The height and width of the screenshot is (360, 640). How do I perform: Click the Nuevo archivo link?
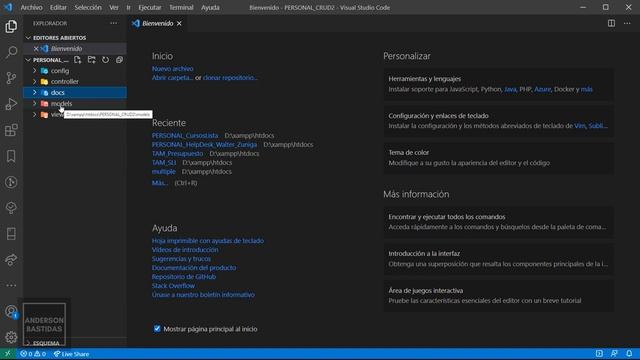pos(173,69)
